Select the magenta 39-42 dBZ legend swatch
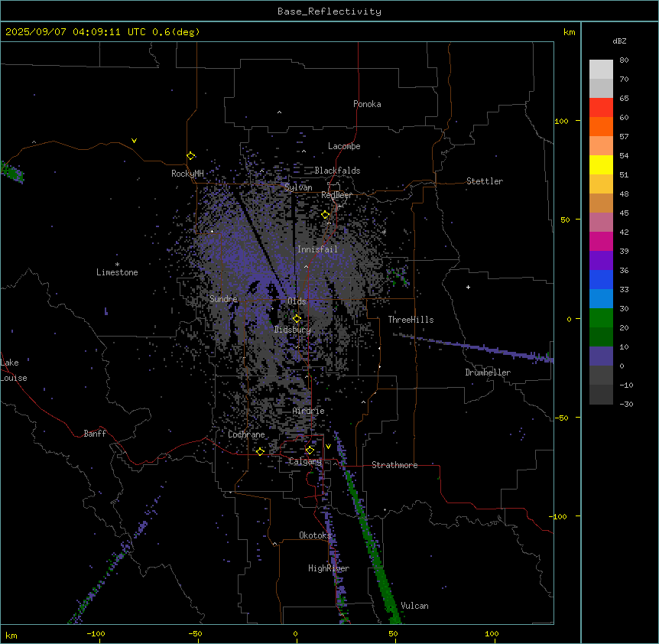Image resolution: width=659 pixels, height=644 pixels. (601, 241)
